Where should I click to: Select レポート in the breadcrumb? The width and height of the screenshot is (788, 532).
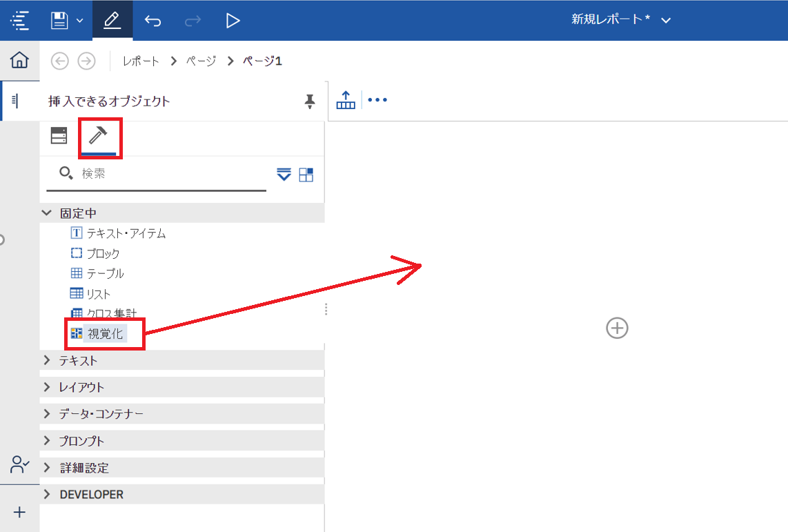pyautogui.click(x=141, y=61)
